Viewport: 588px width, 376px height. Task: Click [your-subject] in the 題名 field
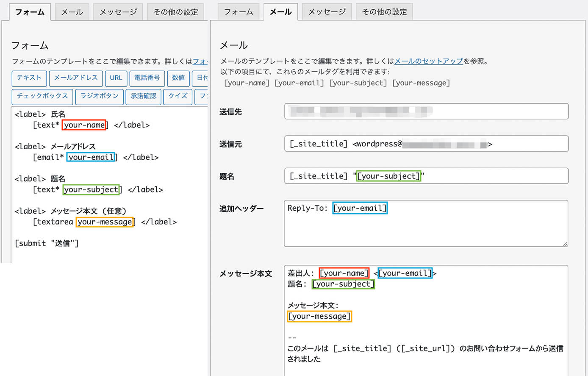pos(388,176)
